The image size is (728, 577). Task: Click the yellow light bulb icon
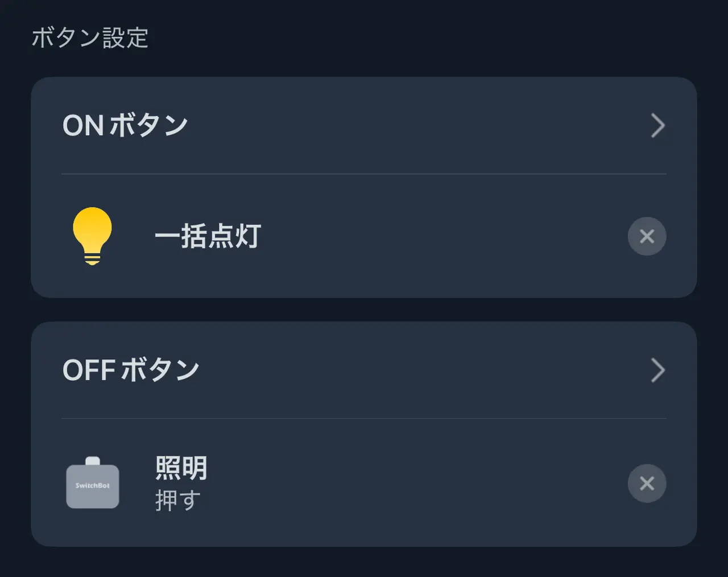point(92,230)
